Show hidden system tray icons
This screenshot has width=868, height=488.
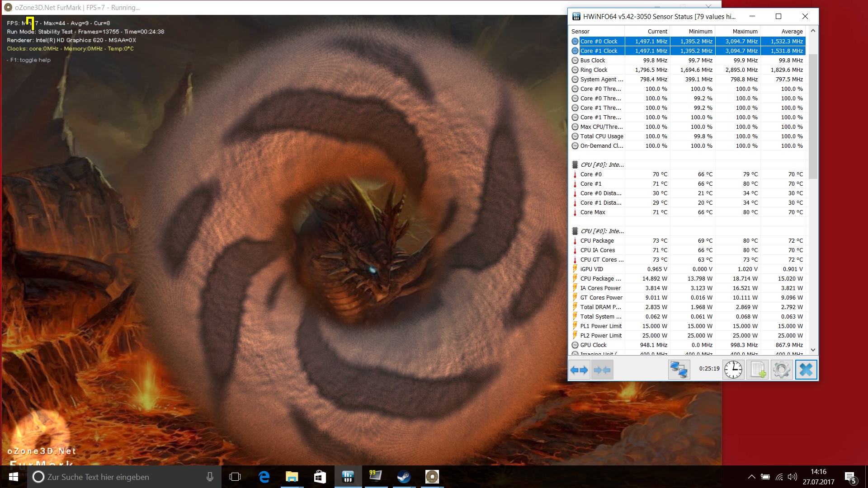[x=751, y=477]
